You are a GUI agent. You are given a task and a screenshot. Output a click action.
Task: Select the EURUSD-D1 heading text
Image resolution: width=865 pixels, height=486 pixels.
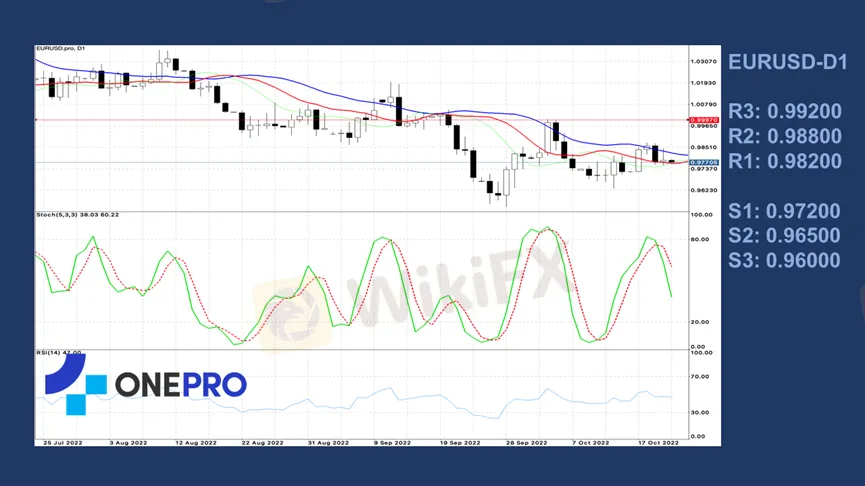781,62
